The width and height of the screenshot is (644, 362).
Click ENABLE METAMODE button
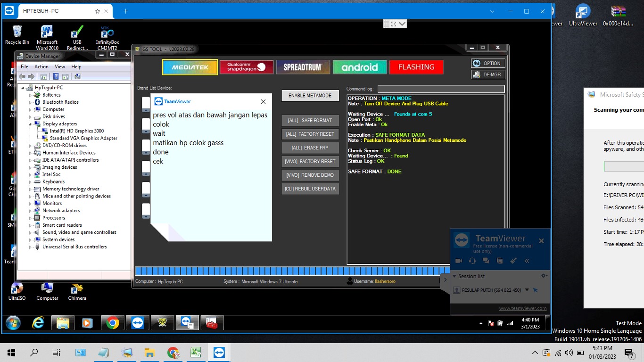310,96
